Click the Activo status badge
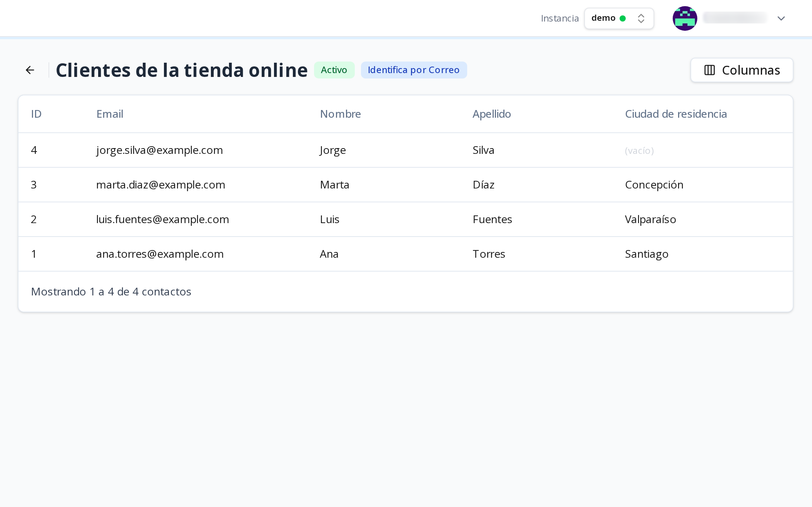812x507 pixels. pos(334,70)
